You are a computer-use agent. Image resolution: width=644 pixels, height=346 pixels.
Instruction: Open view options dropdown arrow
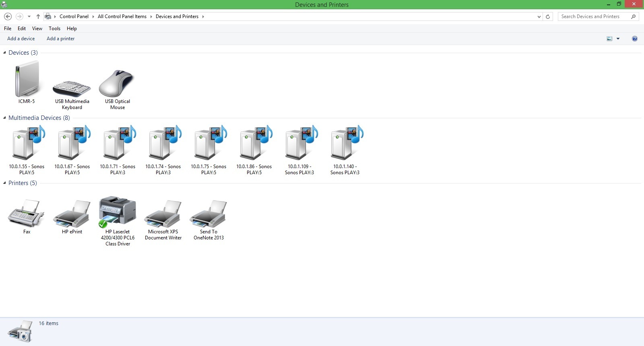pyautogui.click(x=618, y=39)
